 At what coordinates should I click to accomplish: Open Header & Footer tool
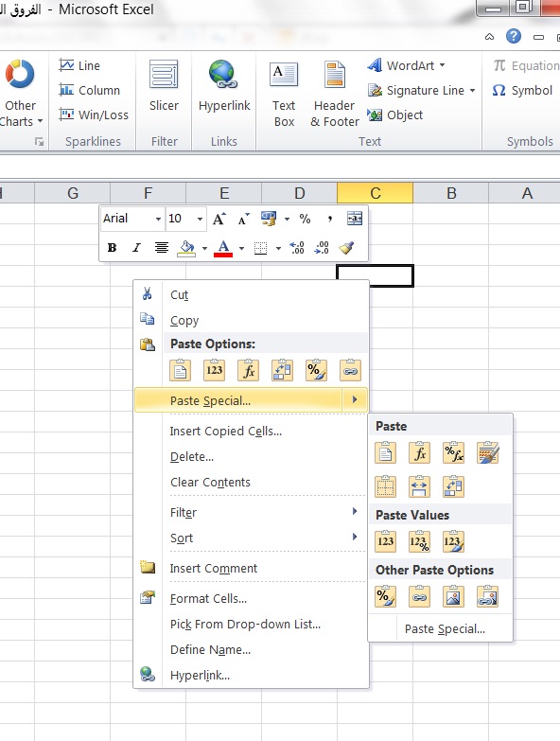pyautogui.click(x=335, y=94)
